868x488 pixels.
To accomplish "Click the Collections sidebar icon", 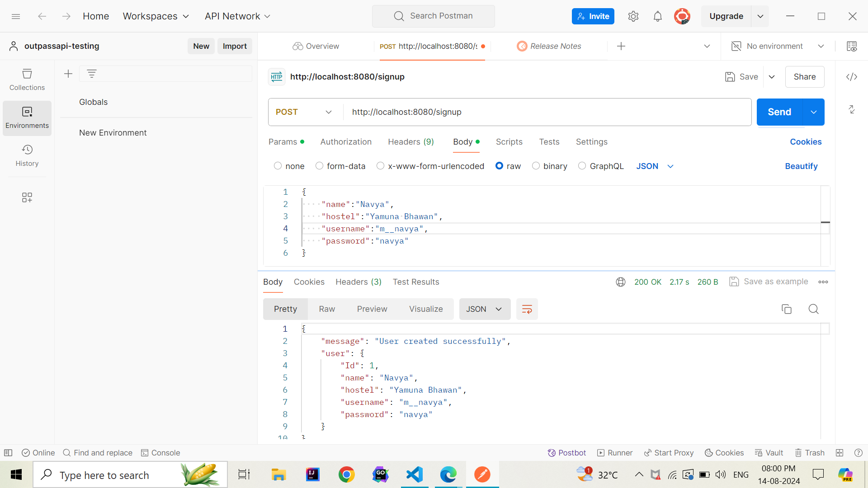I will pyautogui.click(x=27, y=79).
